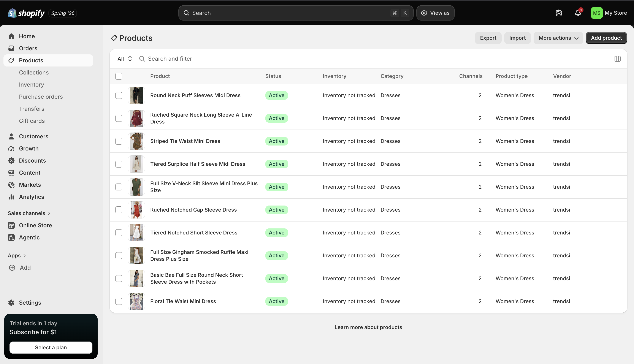The height and width of the screenshot is (364, 634).
Task: Click the Products page title tag icon
Action: point(114,38)
